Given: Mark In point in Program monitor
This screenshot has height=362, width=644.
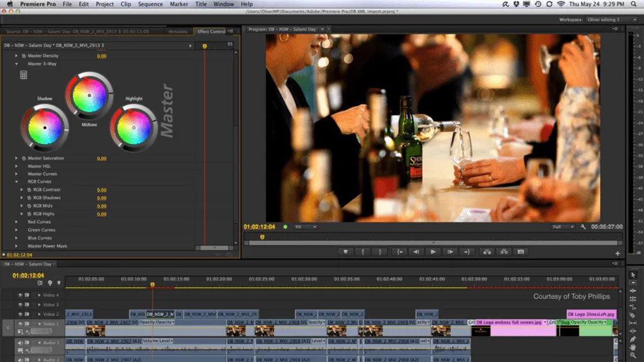Looking at the screenshot, I should [x=363, y=252].
